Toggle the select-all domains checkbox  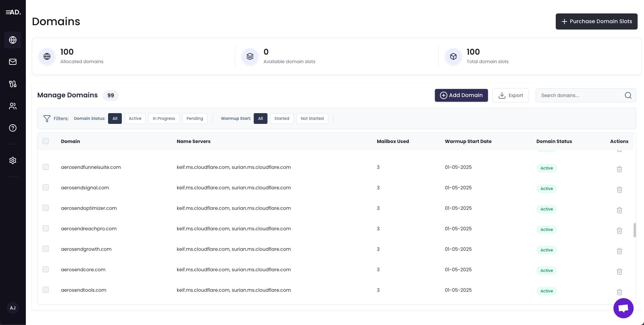[x=46, y=141]
